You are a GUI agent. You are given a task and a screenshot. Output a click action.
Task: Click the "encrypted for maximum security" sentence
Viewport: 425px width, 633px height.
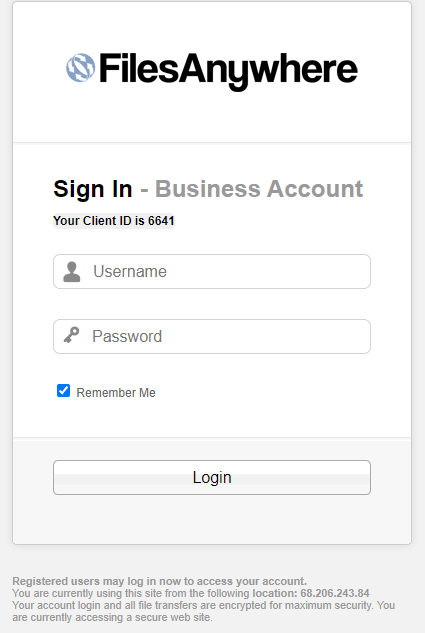203,605
